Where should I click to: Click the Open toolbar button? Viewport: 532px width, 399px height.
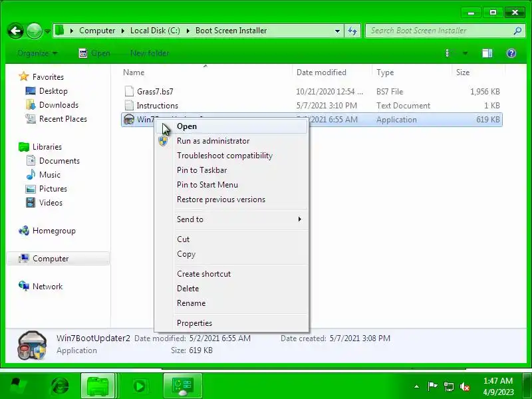click(94, 53)
